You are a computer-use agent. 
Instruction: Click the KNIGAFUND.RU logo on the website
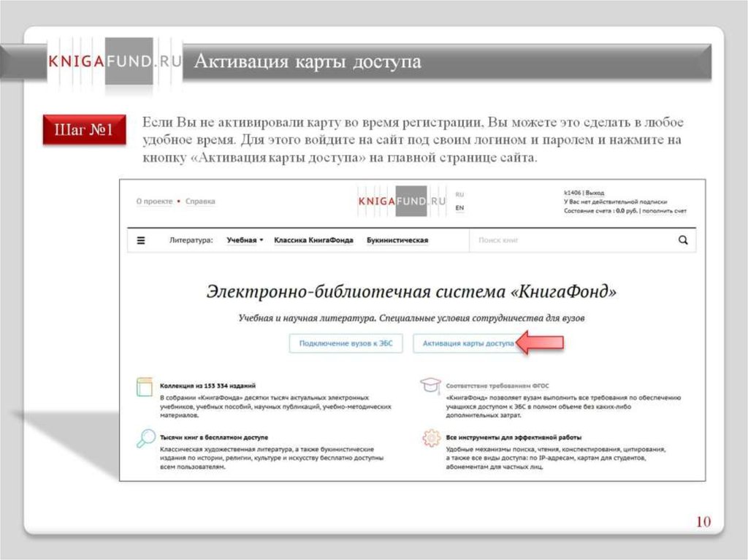402,201
